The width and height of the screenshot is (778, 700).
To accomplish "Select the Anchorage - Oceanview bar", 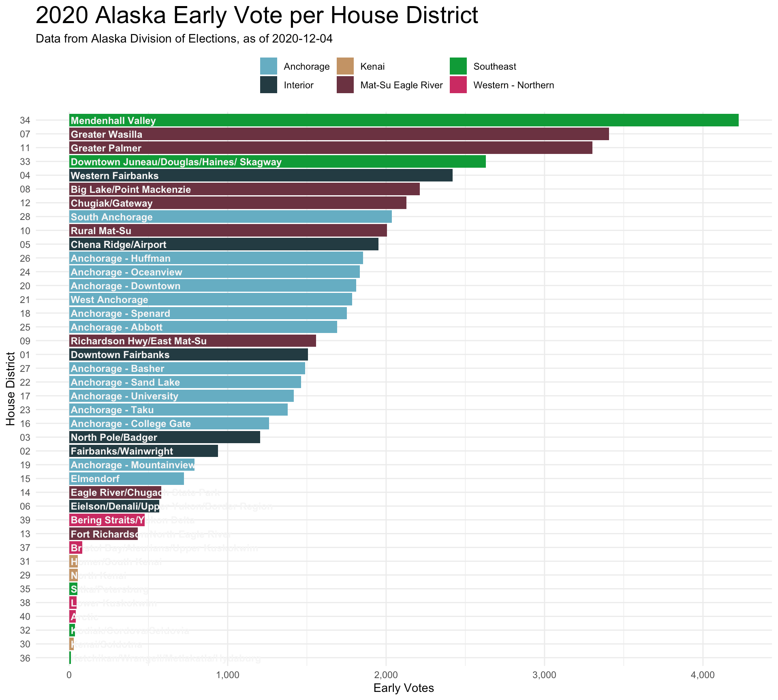I will point(214,272).
